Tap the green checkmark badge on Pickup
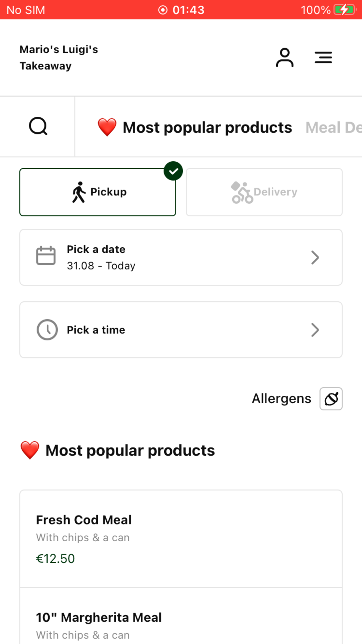The height and width of the screenshot is (644, 362). 173,171
